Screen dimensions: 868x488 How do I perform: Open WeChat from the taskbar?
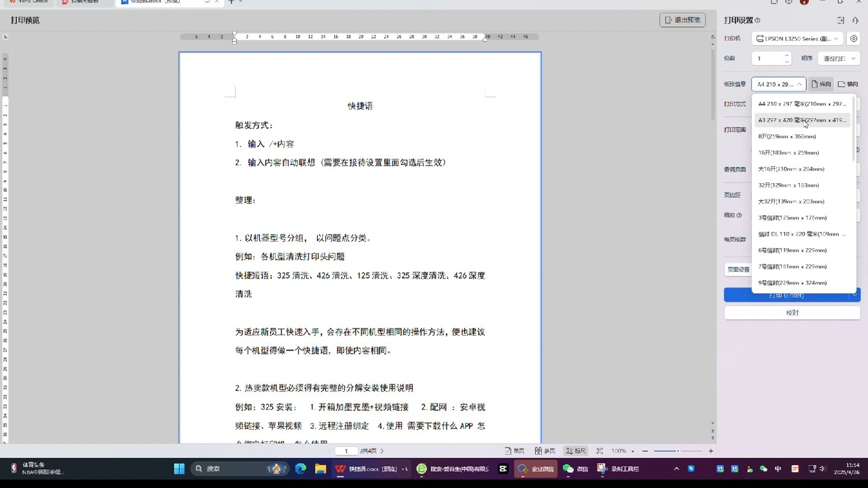[567, 468]
